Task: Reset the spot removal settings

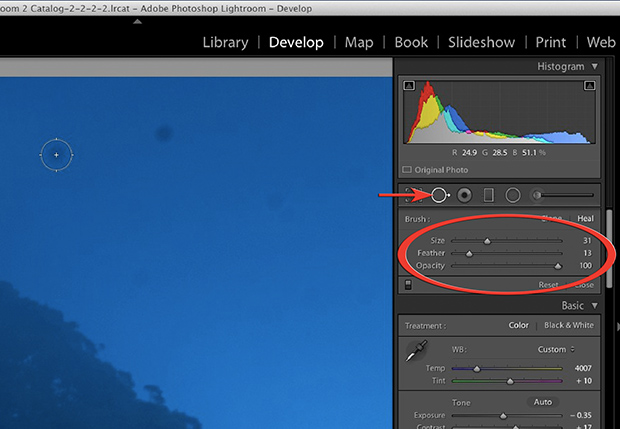Action: (x=548, y=285)
